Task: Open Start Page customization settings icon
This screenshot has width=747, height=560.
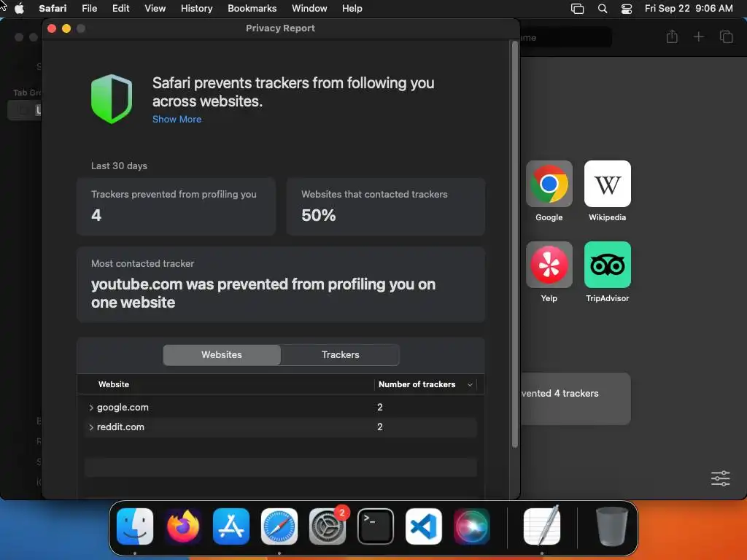Action: [x=720, y=478]
